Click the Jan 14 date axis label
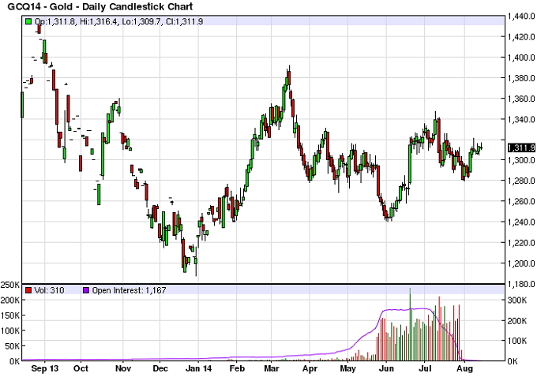537x392 pixels. (199, 369)
